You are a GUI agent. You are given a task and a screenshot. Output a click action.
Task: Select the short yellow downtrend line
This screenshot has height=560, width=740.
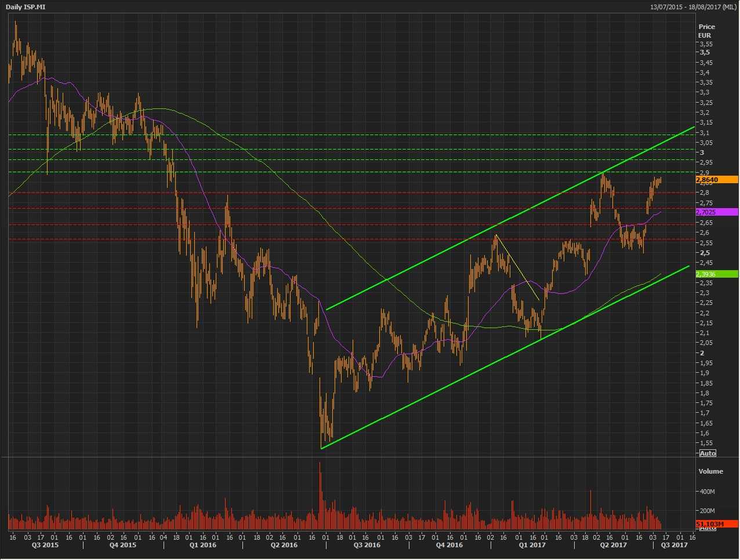pyautogui.click(x=518, y=267)
